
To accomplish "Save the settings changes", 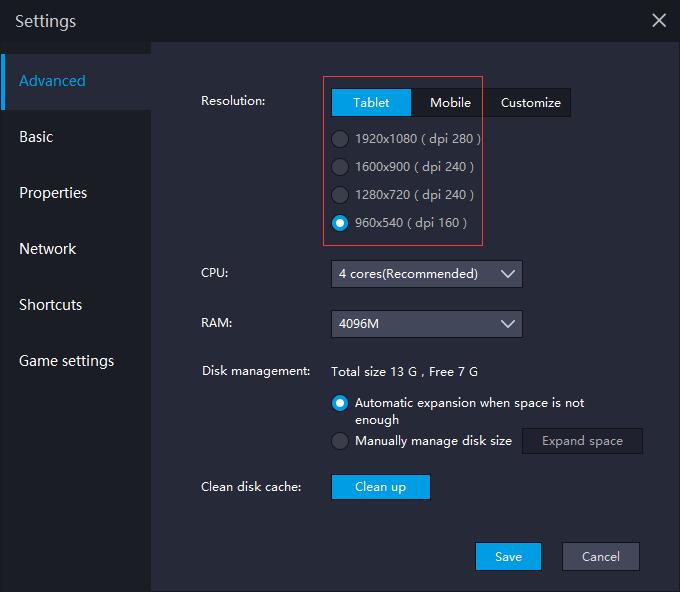I will [508, 556].
